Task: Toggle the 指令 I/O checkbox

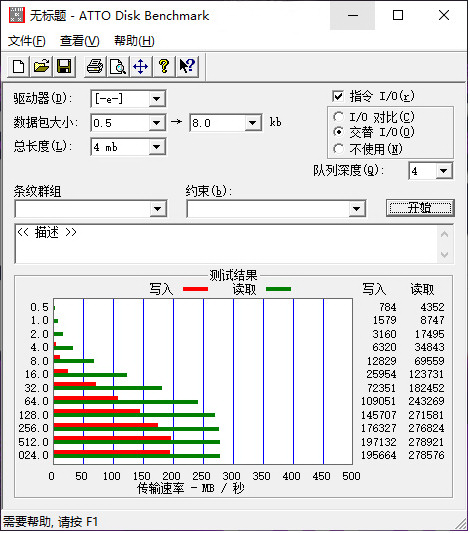Action: [x=338, y=96]
